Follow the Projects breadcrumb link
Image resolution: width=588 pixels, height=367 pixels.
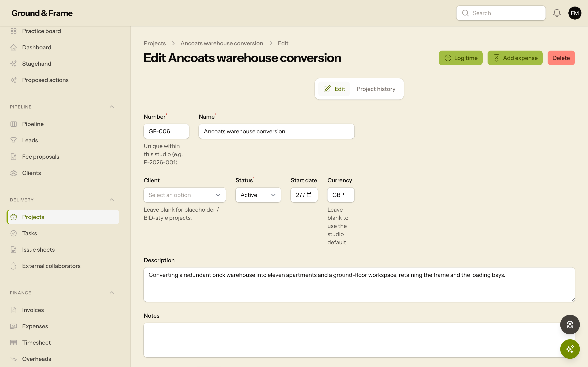pyautogui.click(x=155, y=43)
